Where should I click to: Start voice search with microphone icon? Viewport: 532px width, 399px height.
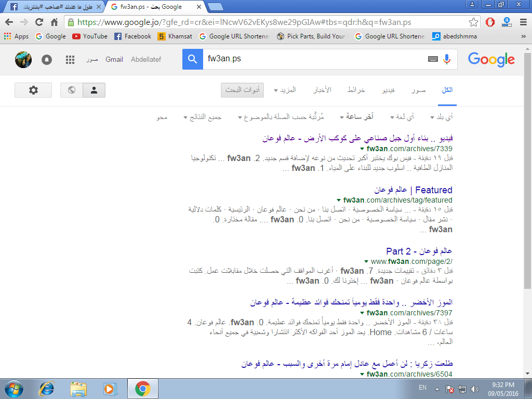point(446,59)
